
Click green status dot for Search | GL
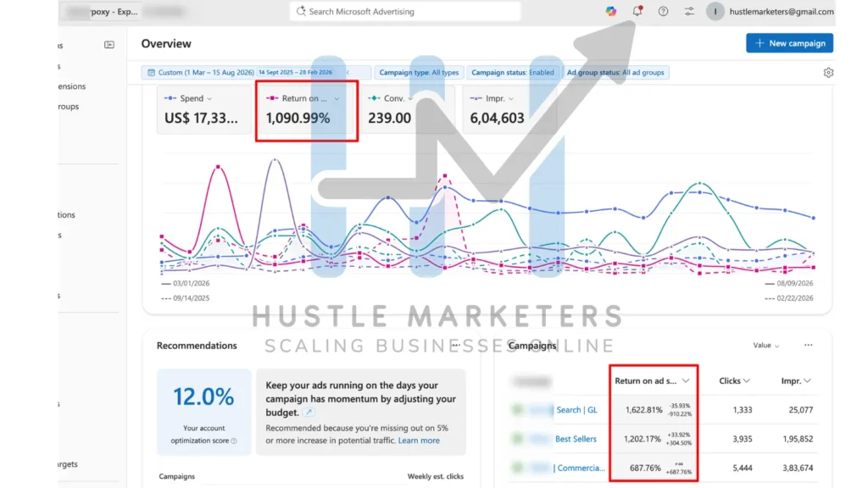[x=517, y=409]
